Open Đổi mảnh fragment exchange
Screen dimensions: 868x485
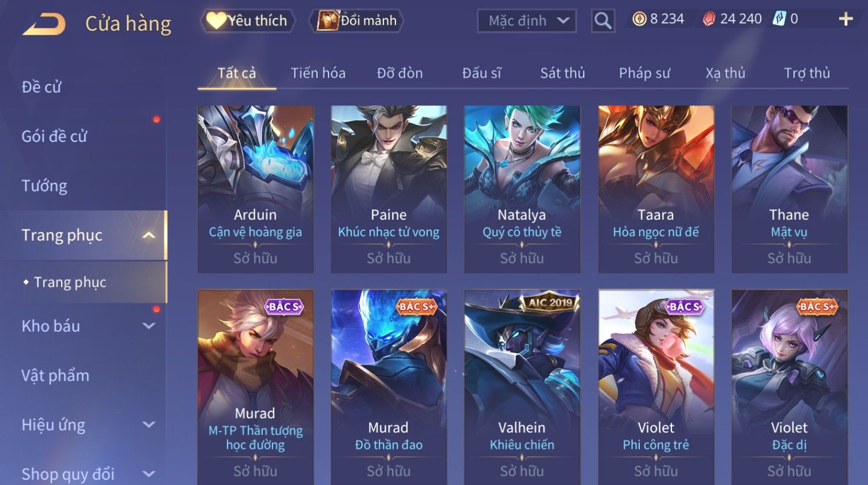357,21
